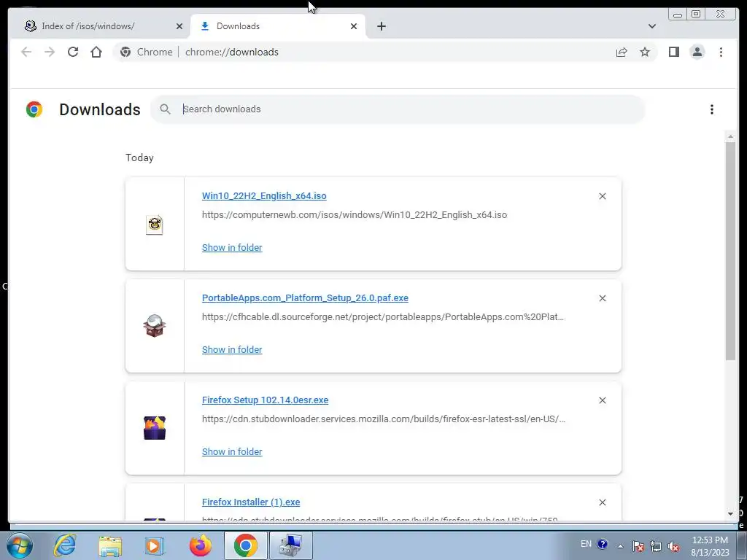Close the Index of /isos/windows/ tab
This screenshot has width=747, height=560.
coord(179,26)
